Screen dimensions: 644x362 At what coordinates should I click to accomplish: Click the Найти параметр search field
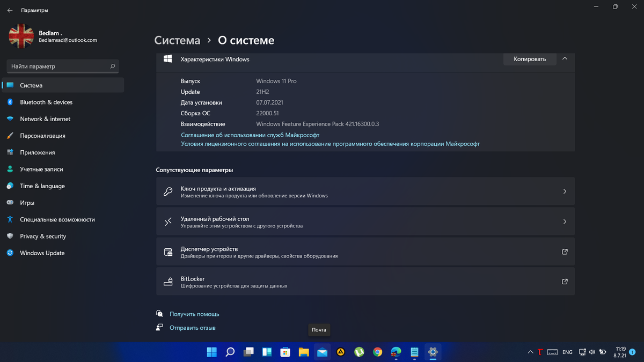(x=63, y=67)
